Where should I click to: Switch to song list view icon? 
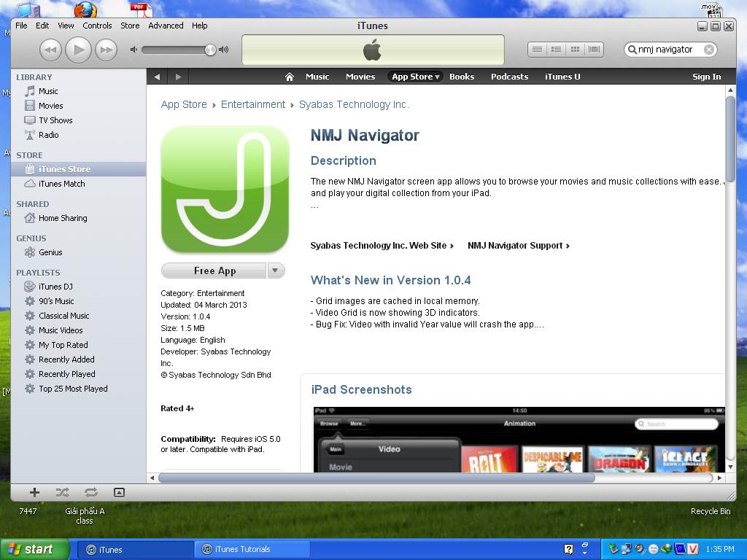point(537,49)
